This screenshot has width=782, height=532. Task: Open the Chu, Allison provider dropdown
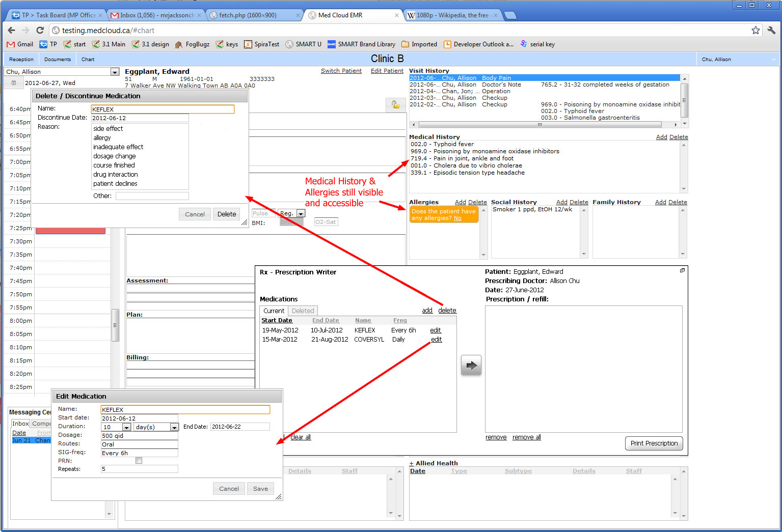(x=115, y=72)
